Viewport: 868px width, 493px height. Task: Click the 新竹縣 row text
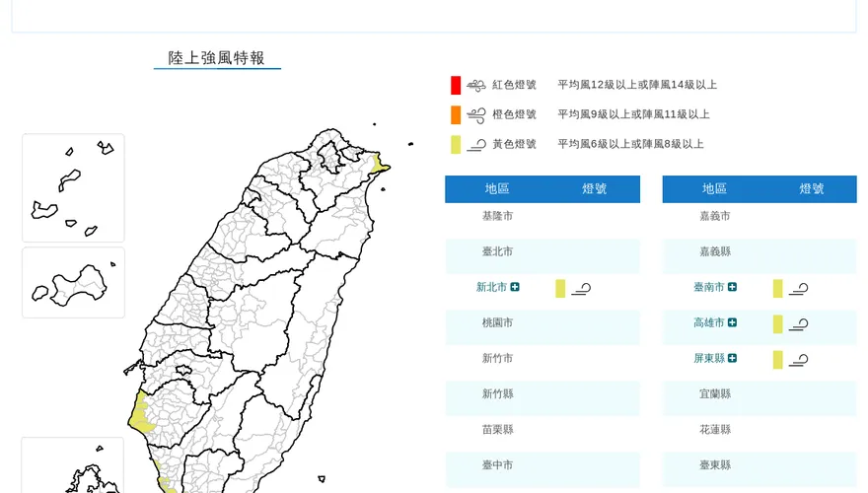tap(498, 393)
